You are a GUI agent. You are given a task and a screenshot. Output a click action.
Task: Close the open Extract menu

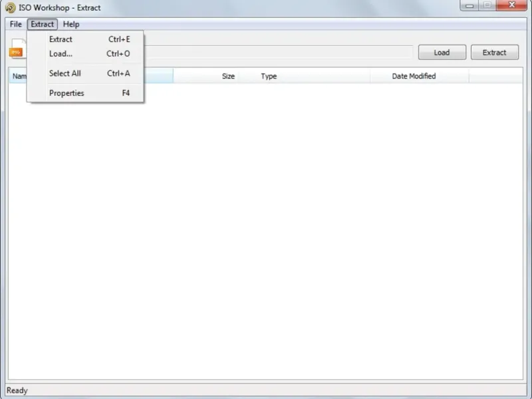pyautogui.click(x=43, y=24)
